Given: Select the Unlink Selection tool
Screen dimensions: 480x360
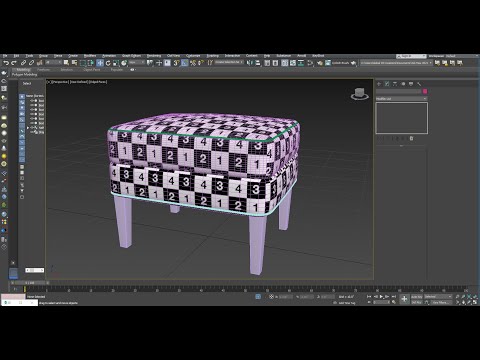Looking at the screenshot, I should (31, 63).
